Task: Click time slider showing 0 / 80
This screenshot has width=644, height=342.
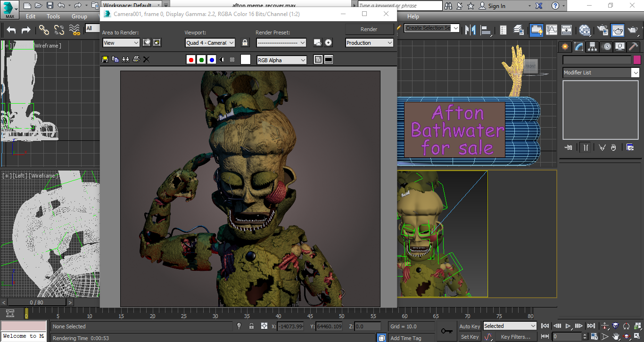Action: (x=36, y=302)
